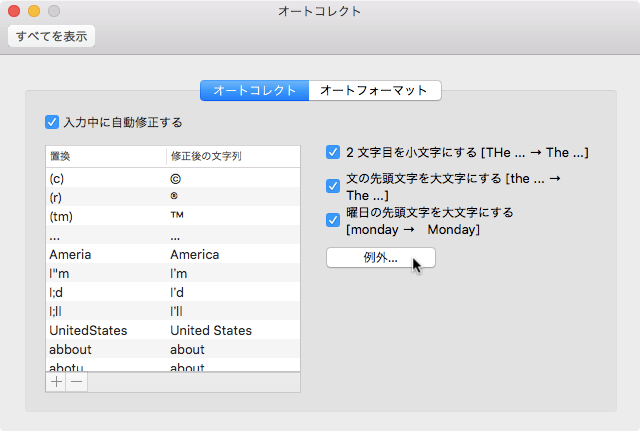
Task: Uncheck 2文字目を小文字にする option
Action: click(x=333, y=153)
